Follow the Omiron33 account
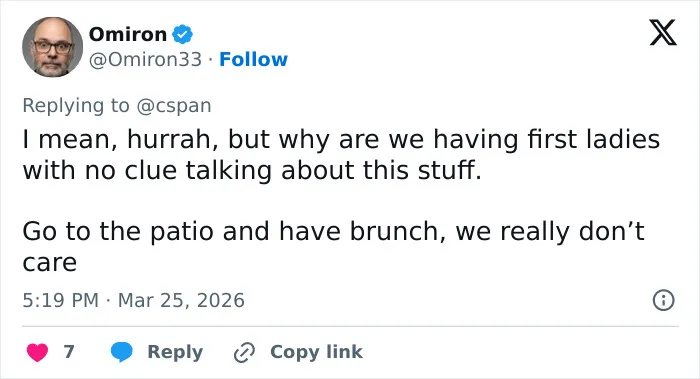 click(x=253, y=59)
